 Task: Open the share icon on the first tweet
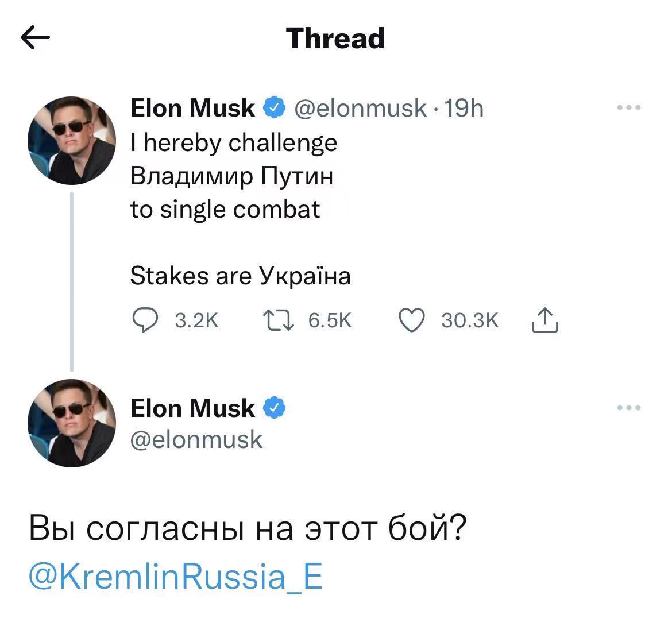[x=544, y=320]
